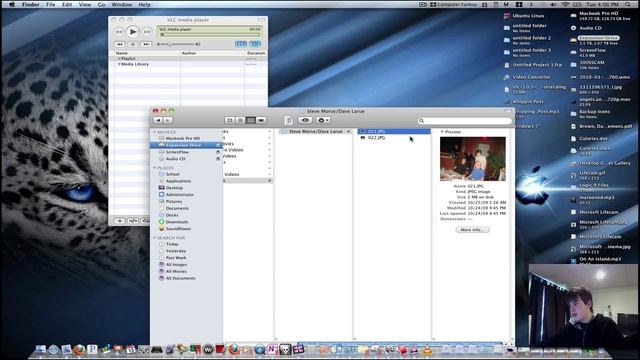Screen dimensions: 640x360
Task: Open Edit menu in menu bar
Action: pos(67,4)
